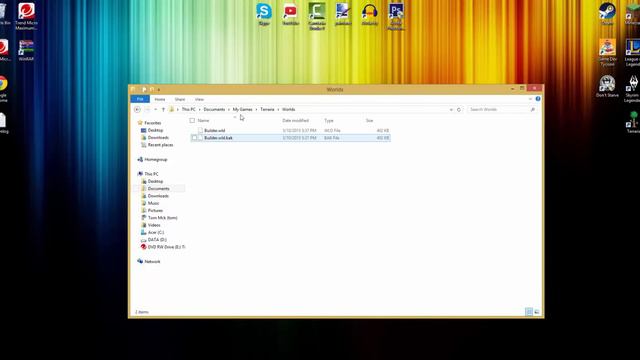Open the Home ribbon tab
Screen dimensions: 640x360
[160, 99]
